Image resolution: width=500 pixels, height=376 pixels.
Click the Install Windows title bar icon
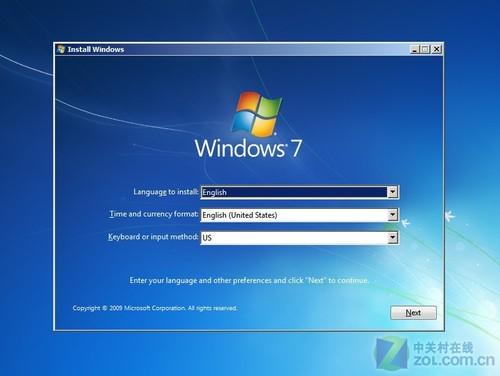[x=61, y=49]
